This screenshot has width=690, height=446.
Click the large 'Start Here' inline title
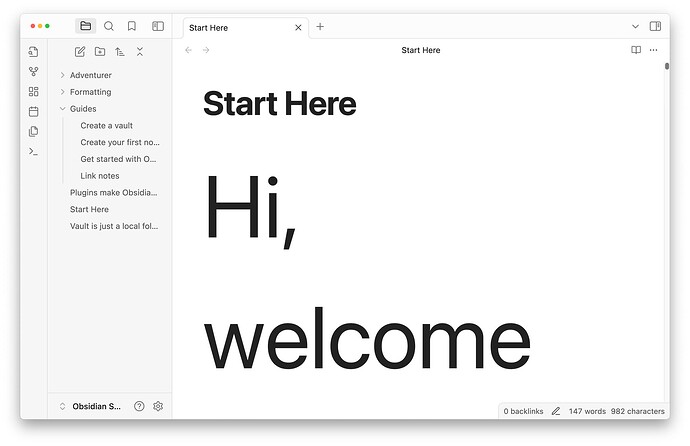click(280, 104)
